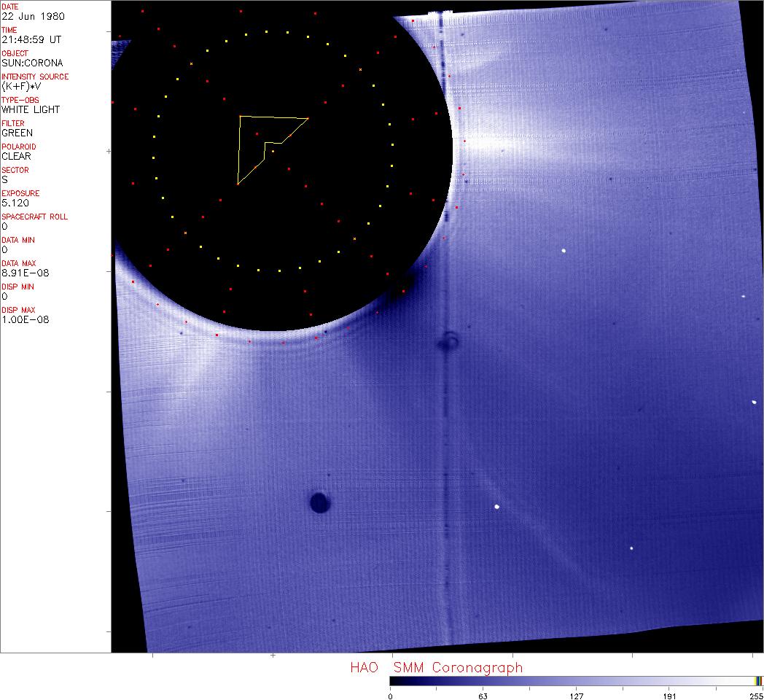Screen dimensions: 764x700
Task: Click the 63 tick label under color bar
Action: (x=483, y=696)
